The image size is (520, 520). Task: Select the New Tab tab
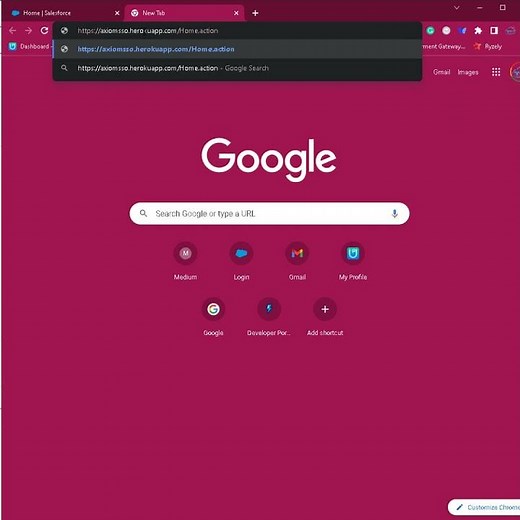tap(184, 13)
